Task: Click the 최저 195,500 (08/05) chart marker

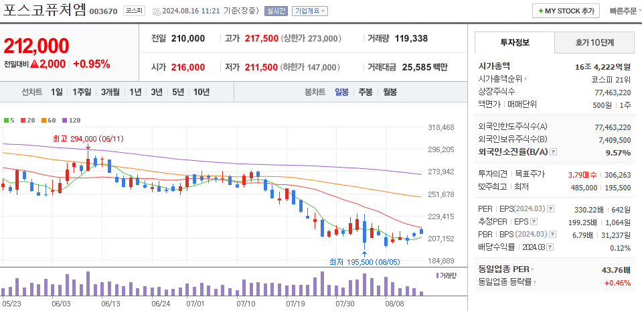Action: 364,261
